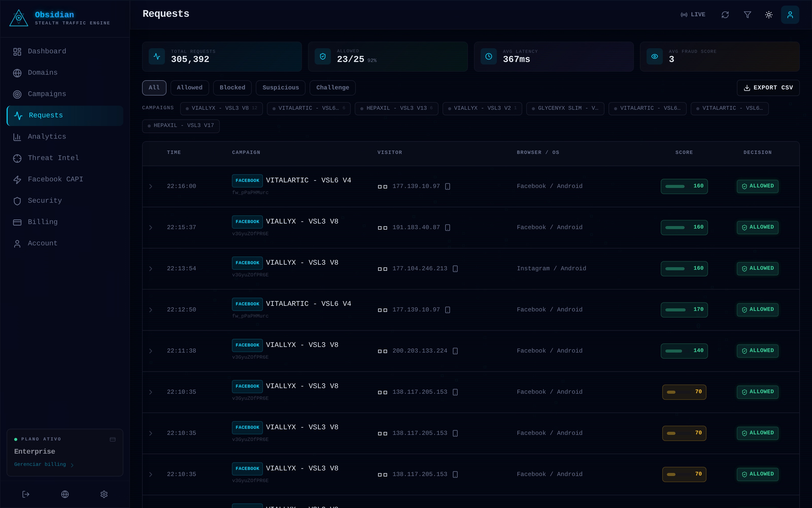
Task: Open the filter funnel in header
Action: pos(747,15)
